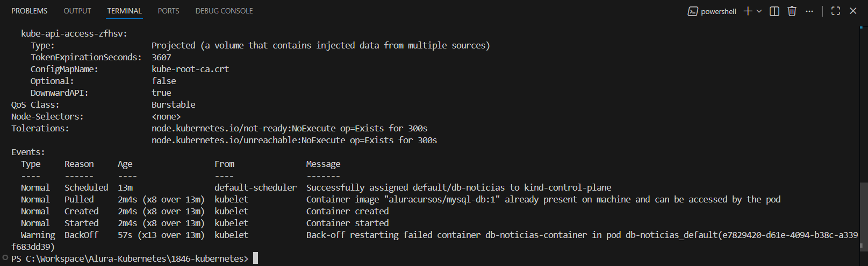Show the PORTS tab

tap(168, 11)
